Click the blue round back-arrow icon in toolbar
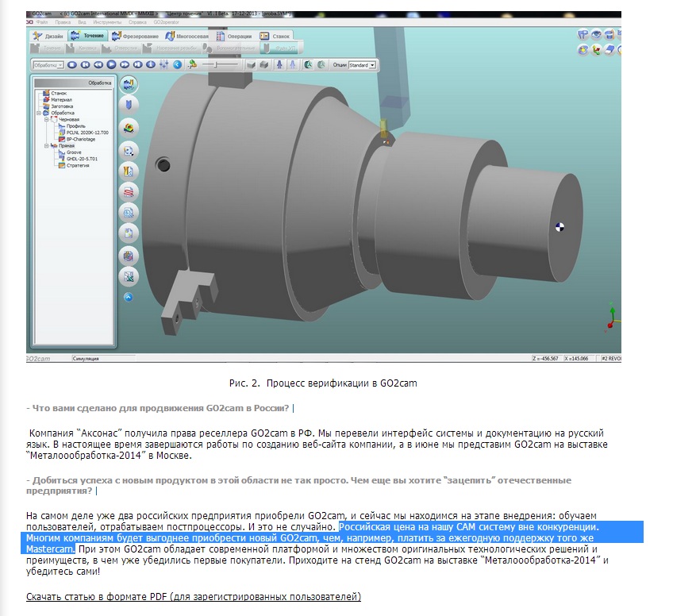The image size is (696, 616). (178, 65)
